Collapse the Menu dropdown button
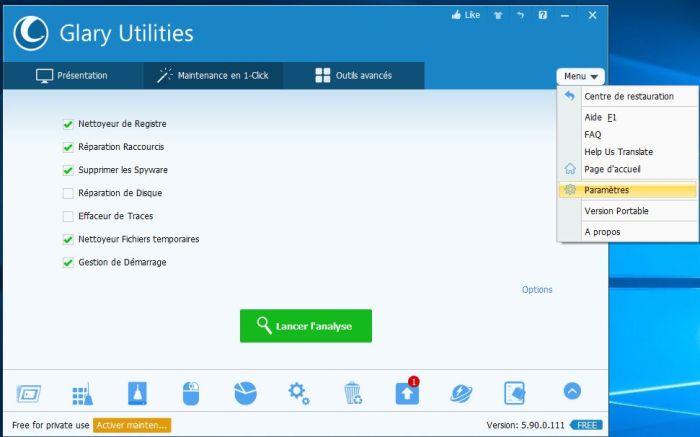This screenshot has height=437, width=700. coord(581,76)
